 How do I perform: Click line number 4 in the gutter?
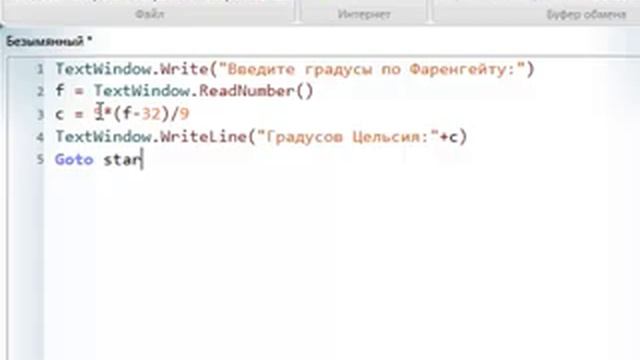[x=40, y=137]
